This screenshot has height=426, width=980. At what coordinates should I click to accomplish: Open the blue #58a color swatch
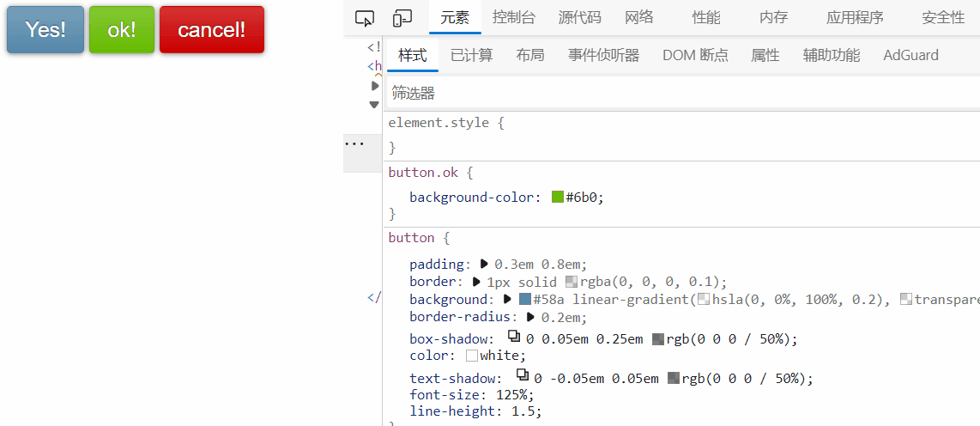(525, 299)
